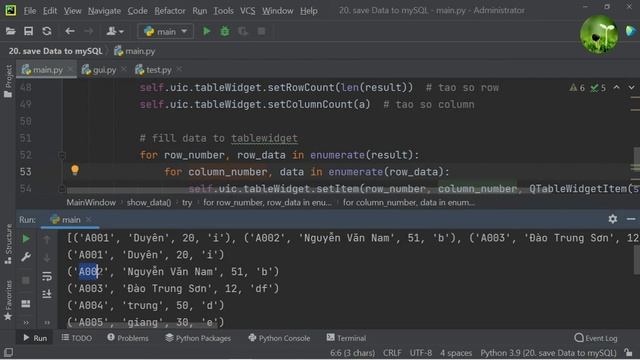Click the lightbulb intention icon on line 53
This screenshot has height=360, width=640.
pyautogui.click(x=75, y=170)
